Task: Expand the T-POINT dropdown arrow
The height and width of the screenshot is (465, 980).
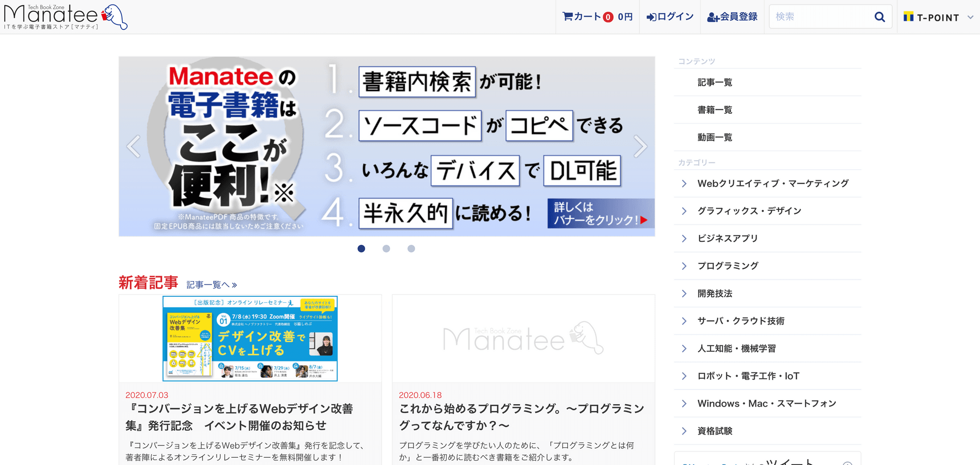Action: (x=970, y=17)
